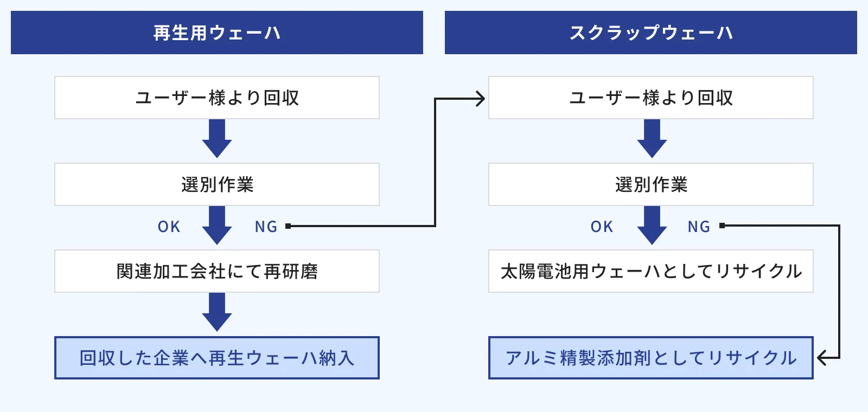
Task: Click the ユーザー様より回収 box under スクラップウェーハ
Action: (x=651, y=98)
